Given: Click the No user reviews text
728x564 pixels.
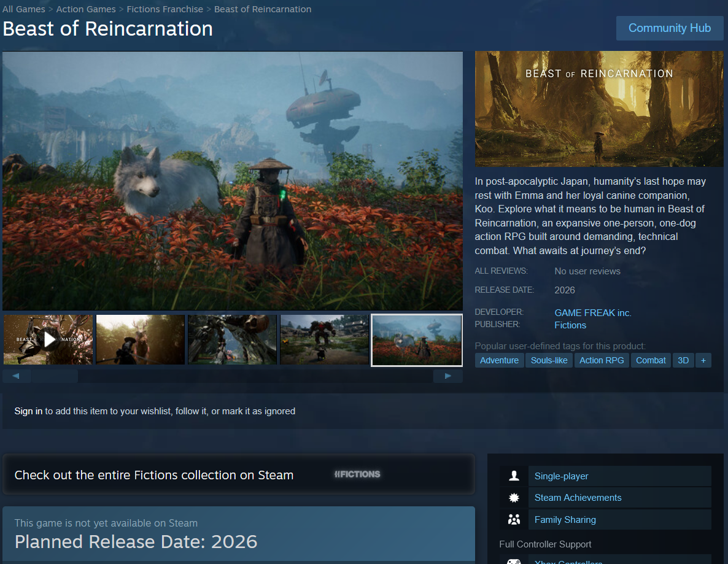Looking at the screenshot, I should pyautogui.click(x=587, y=271).
